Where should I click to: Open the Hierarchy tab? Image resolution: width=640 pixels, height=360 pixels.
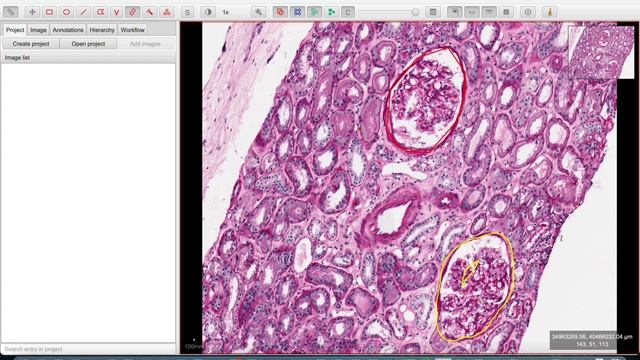coord(102,30)
